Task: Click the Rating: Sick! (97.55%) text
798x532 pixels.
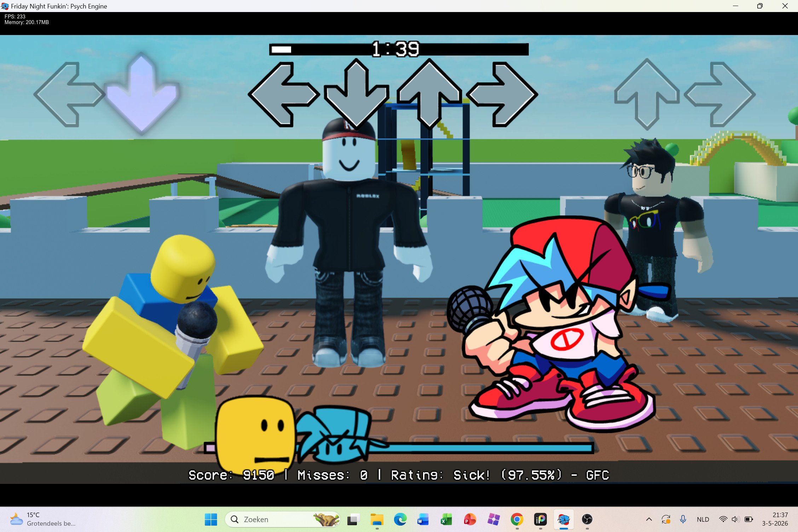Action: 476,475
